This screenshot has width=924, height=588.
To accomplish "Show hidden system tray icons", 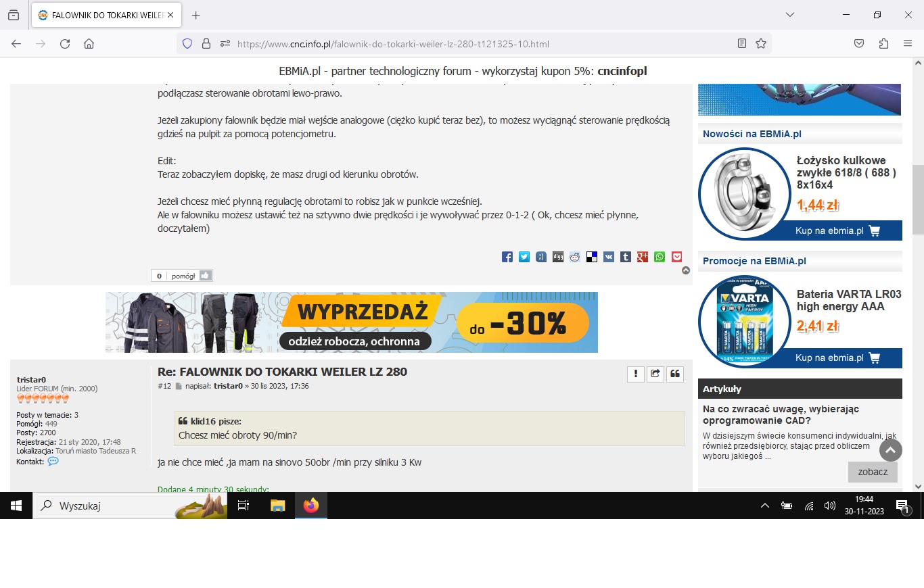I will pos(765,506).
